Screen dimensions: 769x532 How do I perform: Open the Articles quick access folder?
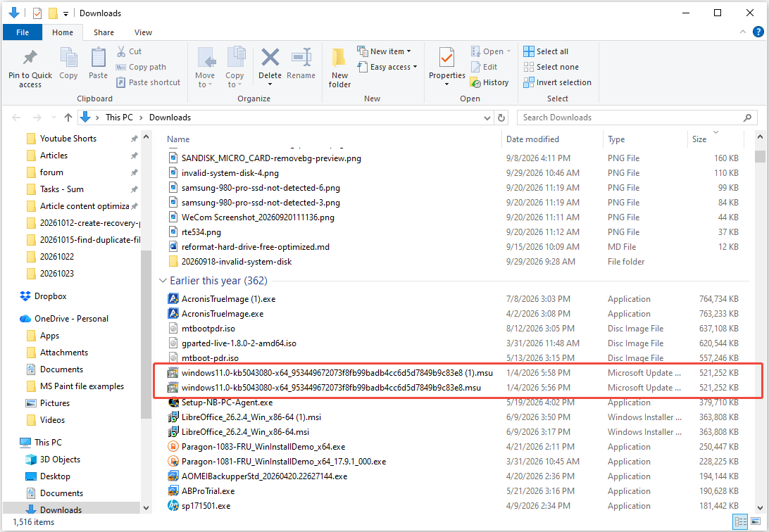tap(54, 156)
